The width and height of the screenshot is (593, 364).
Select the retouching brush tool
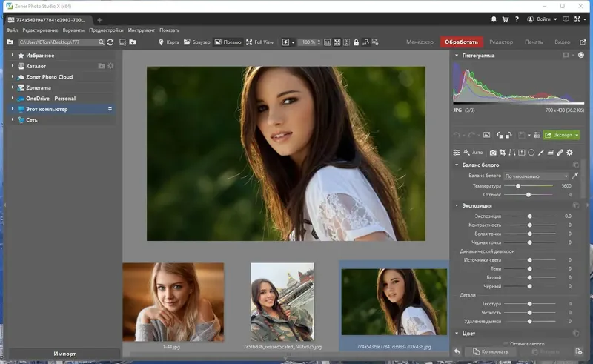pos(560,153)
